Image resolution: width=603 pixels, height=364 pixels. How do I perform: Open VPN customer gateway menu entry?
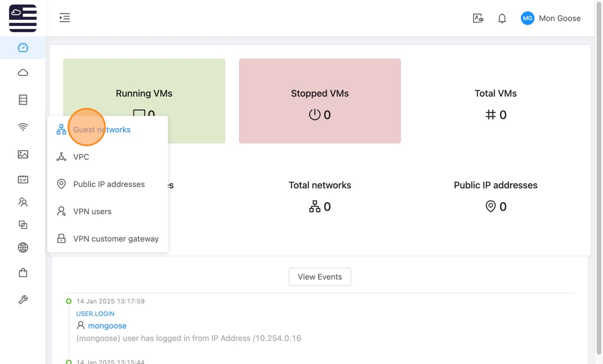pyautogui.click(x=116, y=239)
